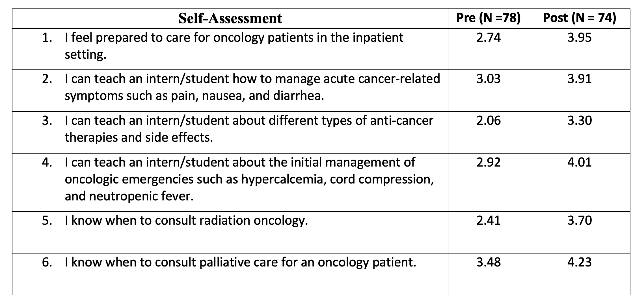Select the pre score 3.03
The image size is (644, 306).
(x=488, y=79)
